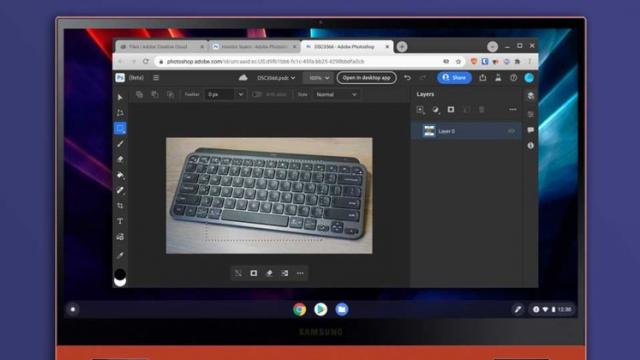Screen dimensions: 640x360
Task: Select the Place image tool
Action: pyautogui.click(x=120, y=237)
